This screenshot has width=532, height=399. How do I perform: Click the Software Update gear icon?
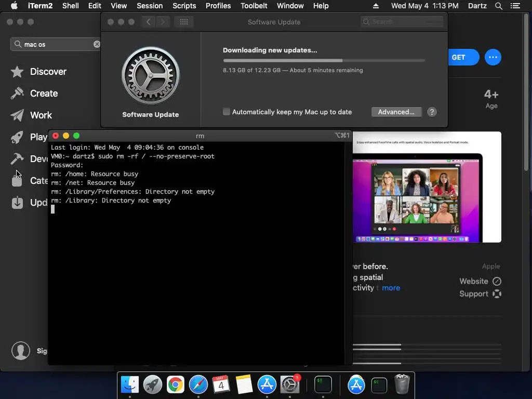pyautogui.click(x=151, y=76)
